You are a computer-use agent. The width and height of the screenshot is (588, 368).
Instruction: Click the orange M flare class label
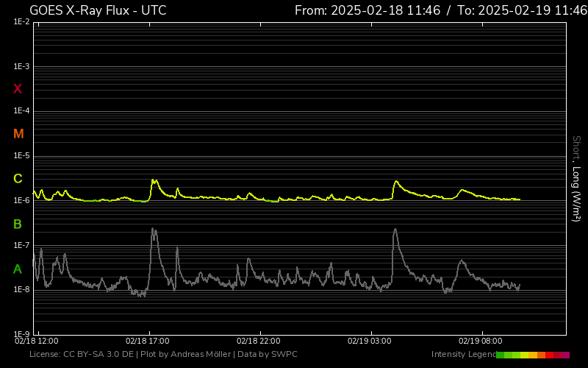(x=18, y=134)
